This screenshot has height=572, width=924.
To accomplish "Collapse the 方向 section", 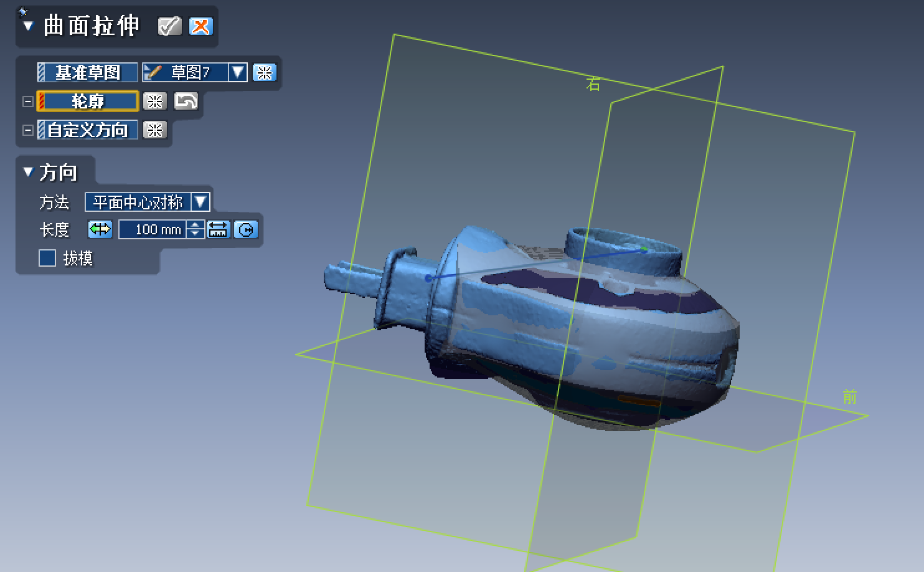I will tap(27, 172).
